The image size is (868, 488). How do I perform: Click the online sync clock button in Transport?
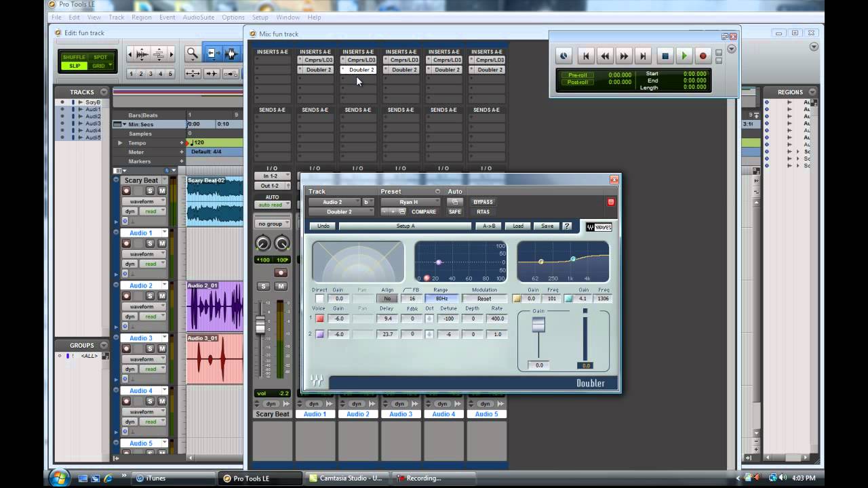564,56
